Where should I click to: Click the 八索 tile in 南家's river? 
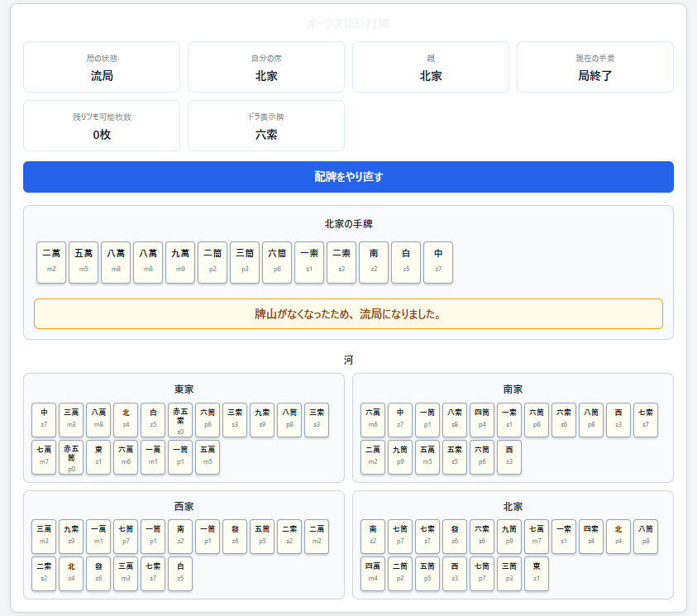click(x=455, y=420)
